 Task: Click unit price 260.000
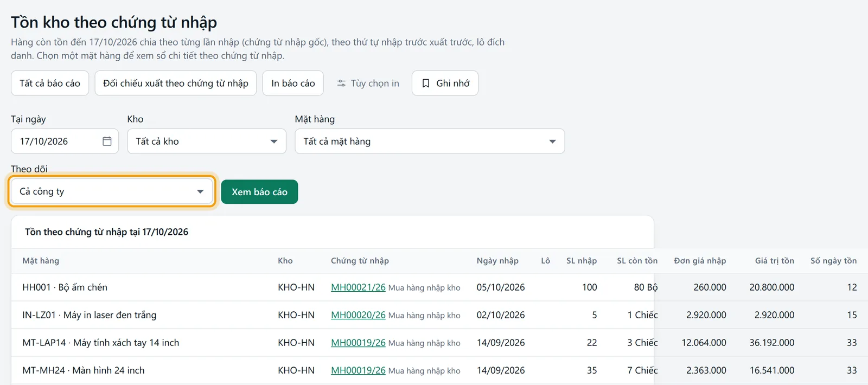click(x=710, y=287)
